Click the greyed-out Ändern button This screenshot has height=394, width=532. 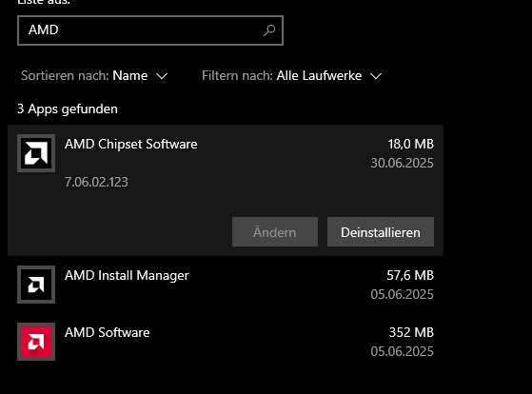tap(275, 232)
